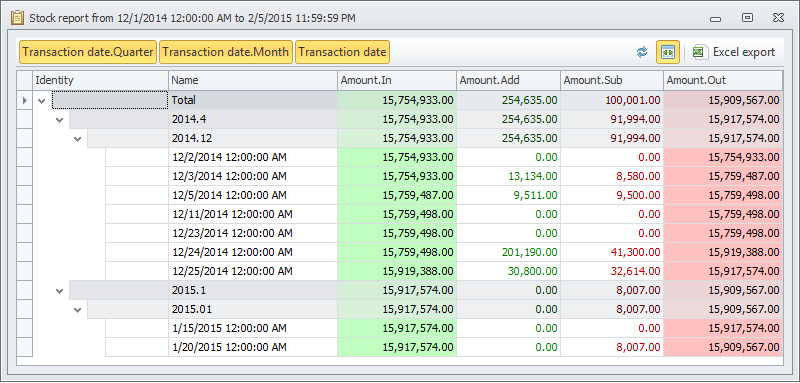Select the Transaction date.Quarter grouping chip
The height and width of the screenshot is (383, 800).
[x=88, y=52]
